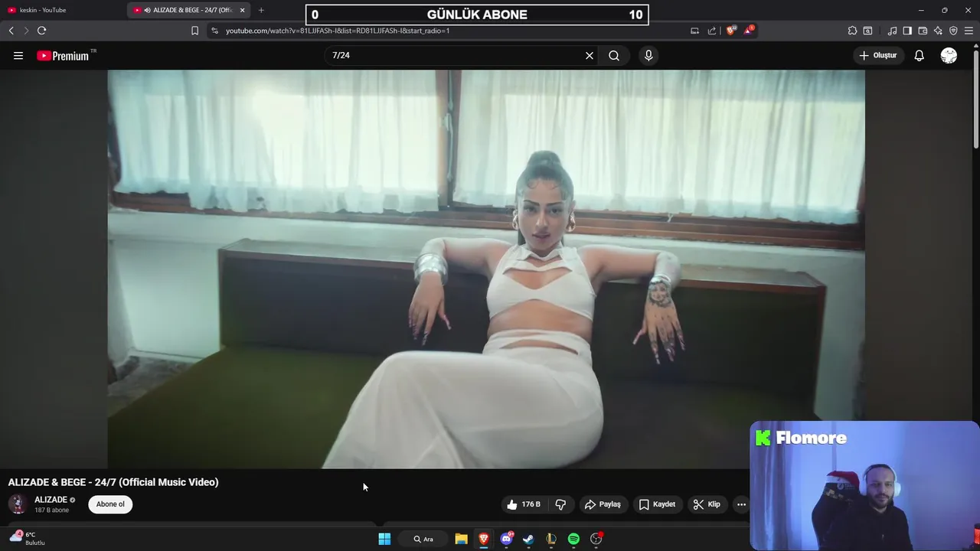980x551 pixels.
Task: Open Leo AI sparkle icon
Action: 938,31
